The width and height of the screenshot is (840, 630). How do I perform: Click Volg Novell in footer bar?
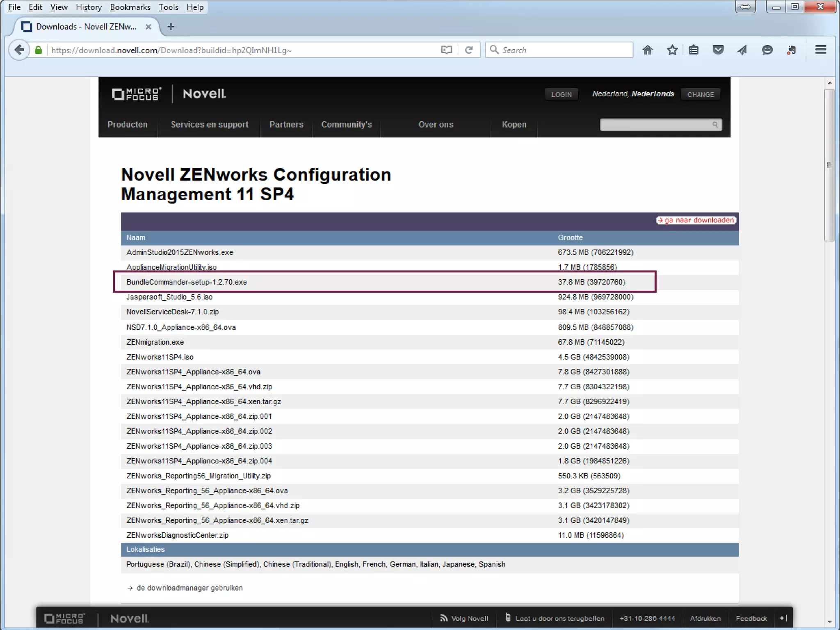[464, 618]
